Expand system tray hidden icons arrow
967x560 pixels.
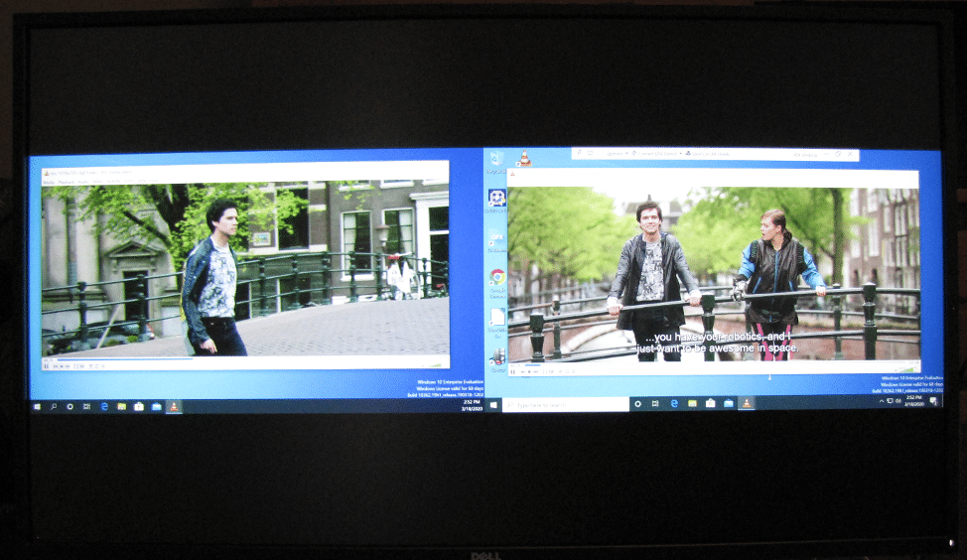pos(881,401)
